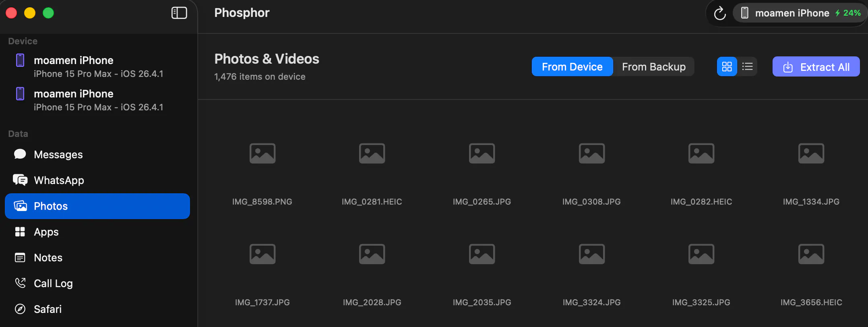Switch to From Device tab

(x=572, y=67)
